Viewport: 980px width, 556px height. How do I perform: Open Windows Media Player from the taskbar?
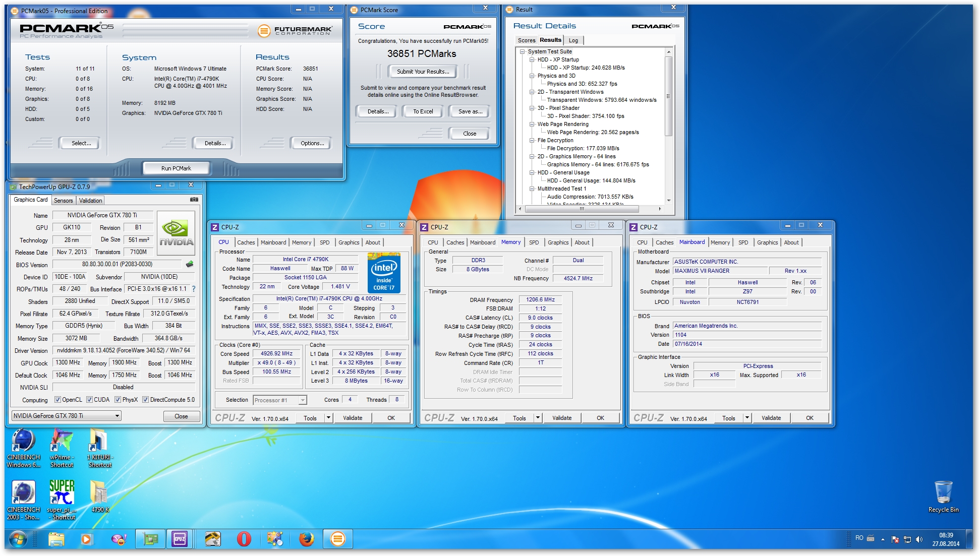pos(86,539)
